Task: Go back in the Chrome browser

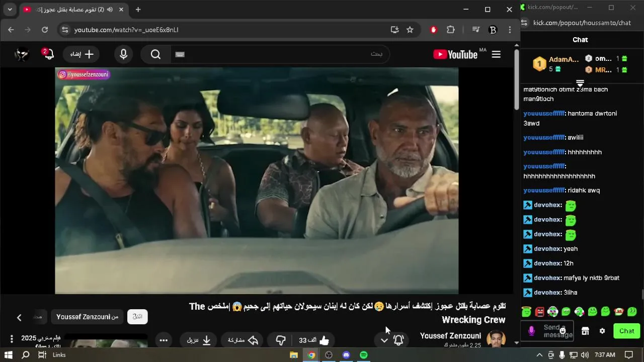Action: tap(11, 30)
